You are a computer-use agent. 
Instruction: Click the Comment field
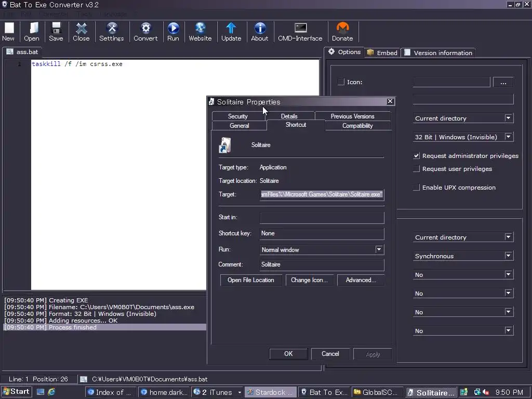[322, 264]
